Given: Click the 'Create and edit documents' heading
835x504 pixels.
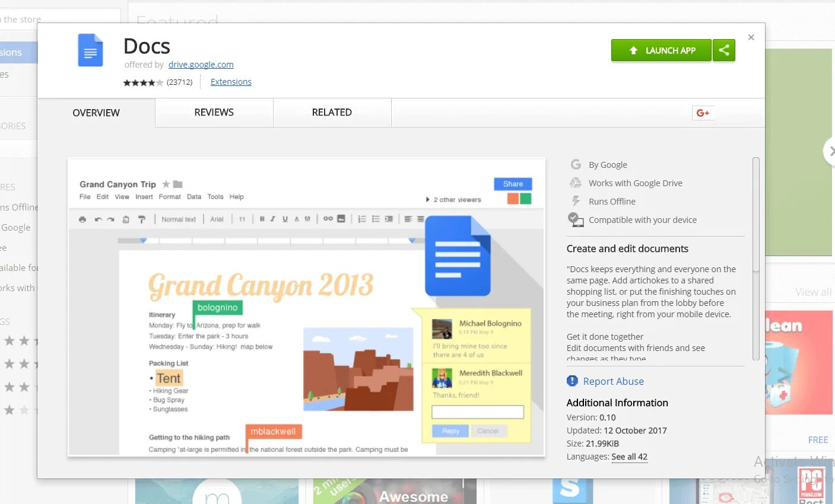Looking at the screenshot, I should coord(627,248).
